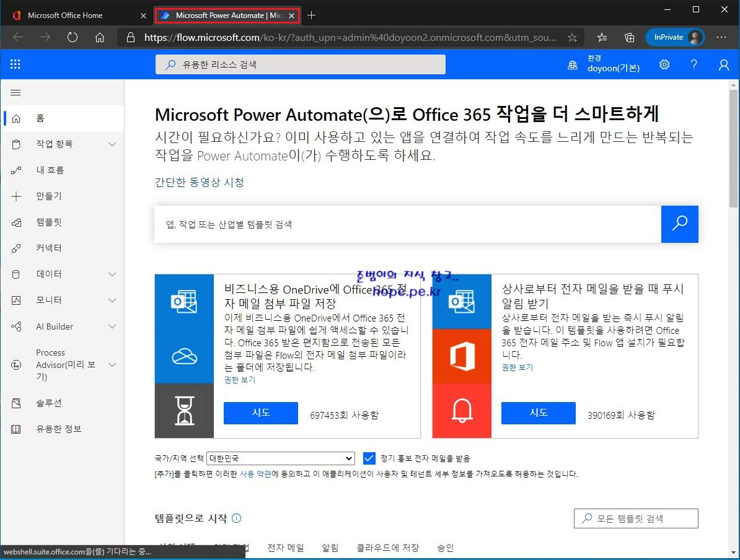Focus the 앱, 작업 또는 산업별 템플릿 검색 field
Viewport: 740px width, 560px height.
[408, 224]
